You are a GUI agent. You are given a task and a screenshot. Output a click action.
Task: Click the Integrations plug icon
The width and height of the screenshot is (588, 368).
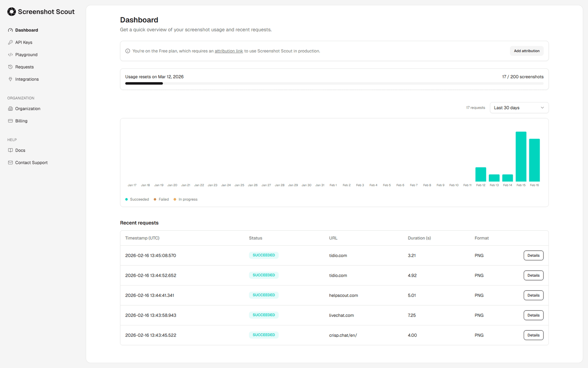coord(11,79)
